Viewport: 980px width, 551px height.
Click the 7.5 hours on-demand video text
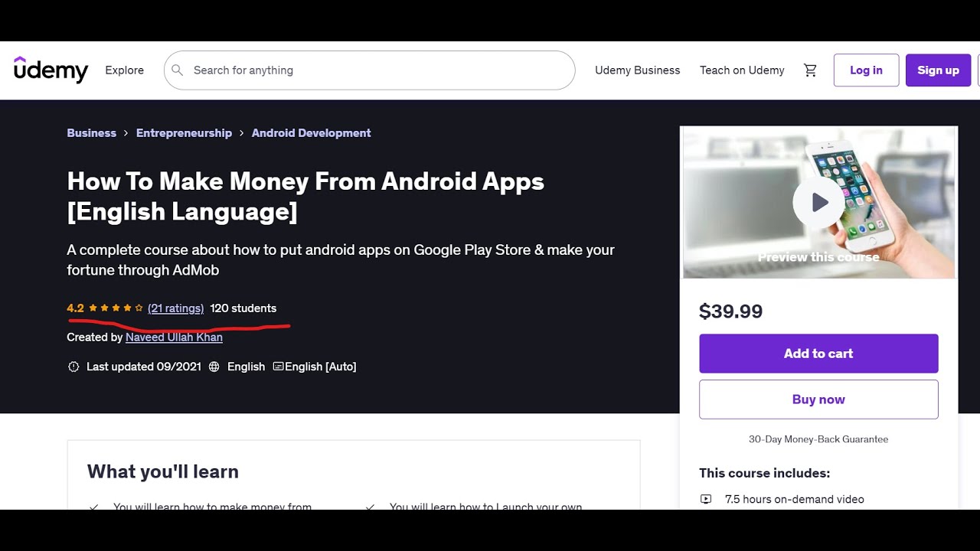point(795,499)
